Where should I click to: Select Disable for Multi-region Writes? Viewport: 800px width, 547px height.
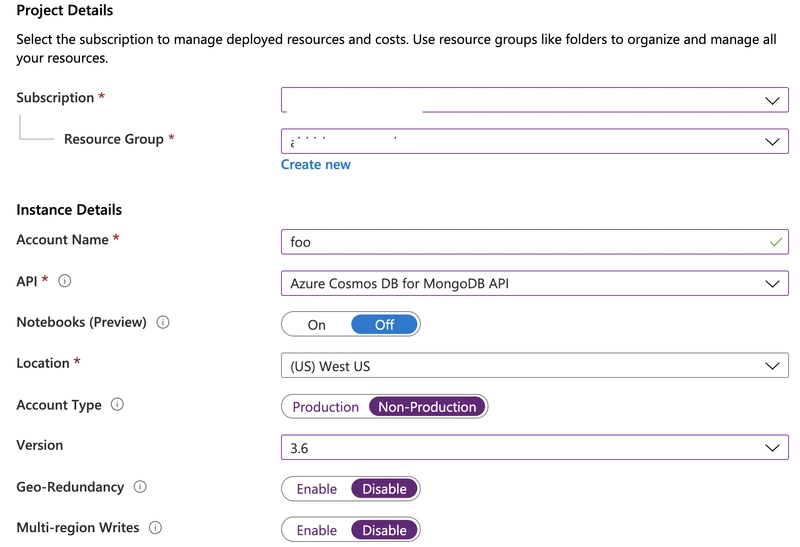pos(385,530)
